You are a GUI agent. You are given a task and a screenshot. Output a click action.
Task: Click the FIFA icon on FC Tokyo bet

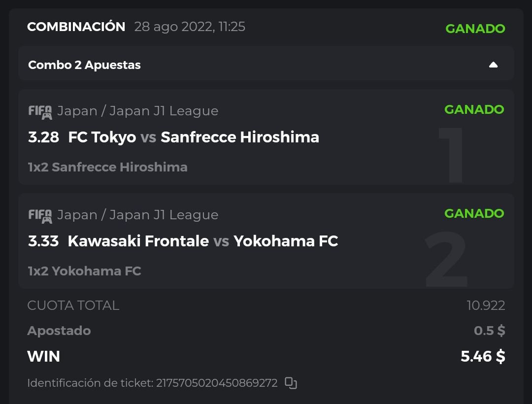[40, 112]
